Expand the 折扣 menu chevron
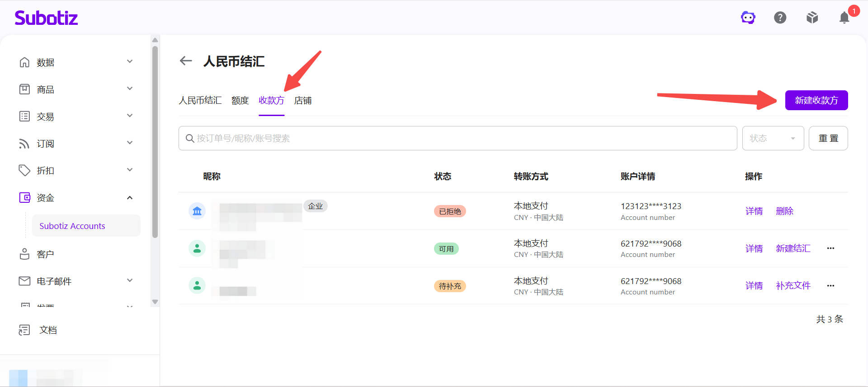Viewport: 868px width, 387px height. point(130,170)
